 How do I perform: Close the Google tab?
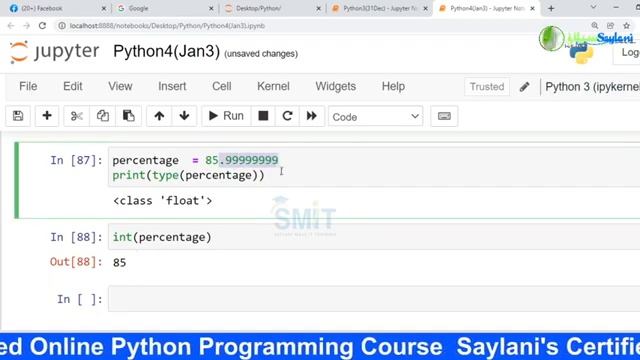[211, 8]
